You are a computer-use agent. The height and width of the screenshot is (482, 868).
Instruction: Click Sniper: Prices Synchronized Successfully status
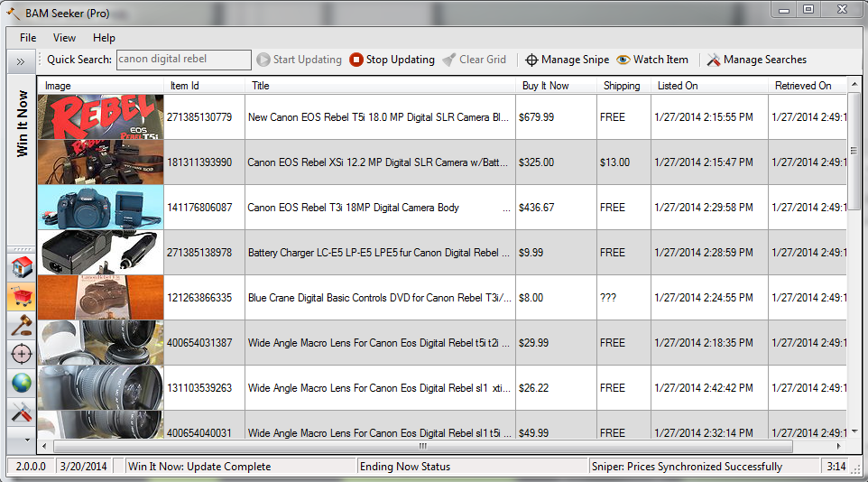point(687,467)
